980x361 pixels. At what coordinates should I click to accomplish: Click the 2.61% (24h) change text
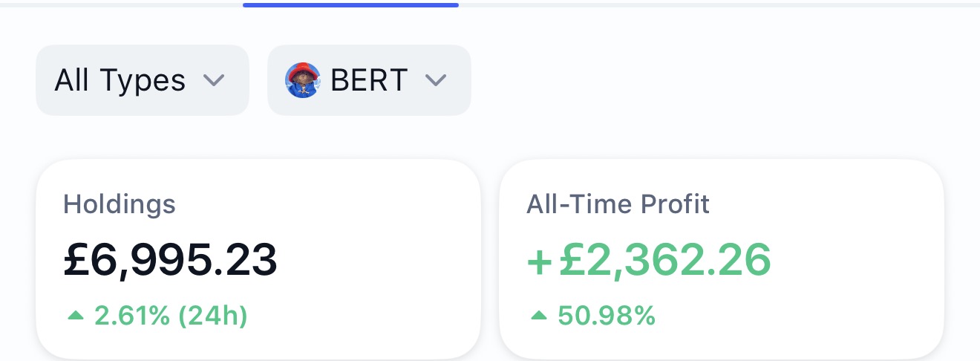pos(171,316)
